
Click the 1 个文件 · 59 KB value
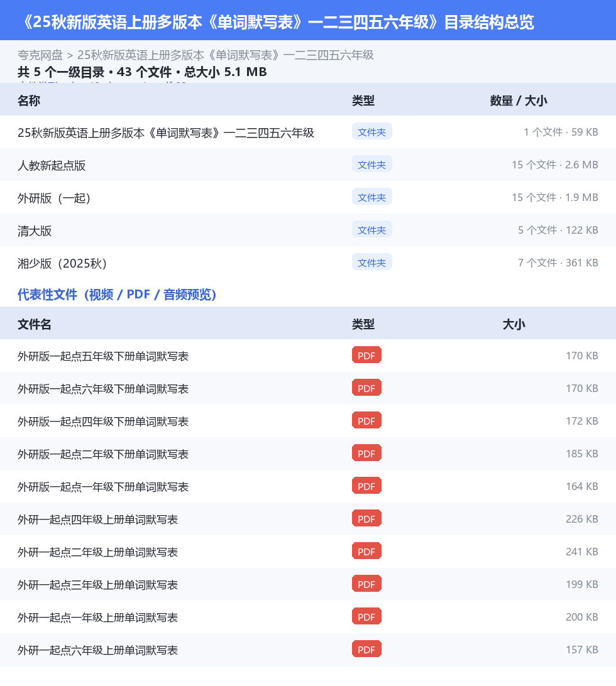pyautogui.click(x=561, y=132)
